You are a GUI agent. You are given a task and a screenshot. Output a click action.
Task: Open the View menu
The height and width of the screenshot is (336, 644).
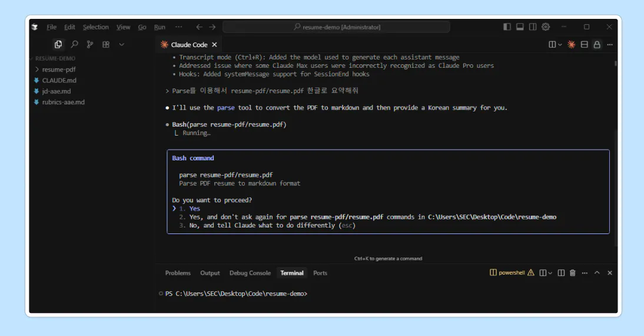[123, 27]
